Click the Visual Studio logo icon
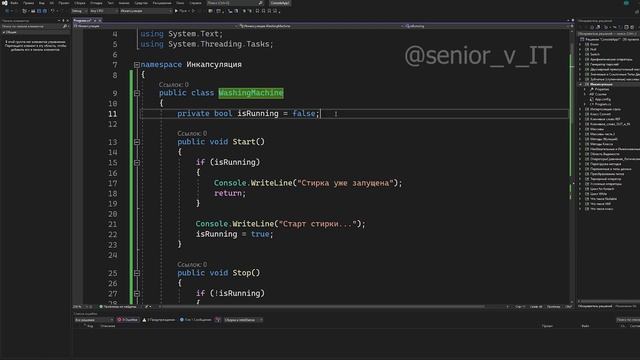This screenshot has width=640, height=360. pyautogui.click(x=4, y=3)
